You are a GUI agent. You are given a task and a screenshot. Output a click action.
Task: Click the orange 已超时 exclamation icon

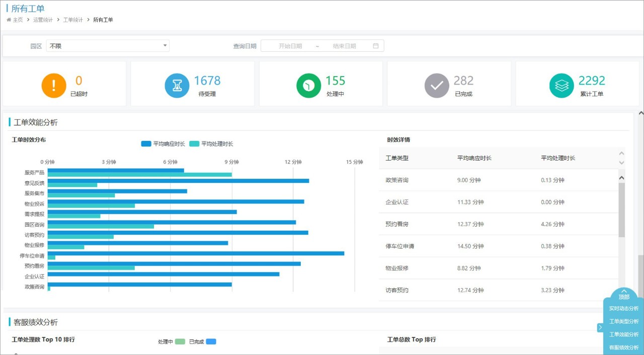54,86
